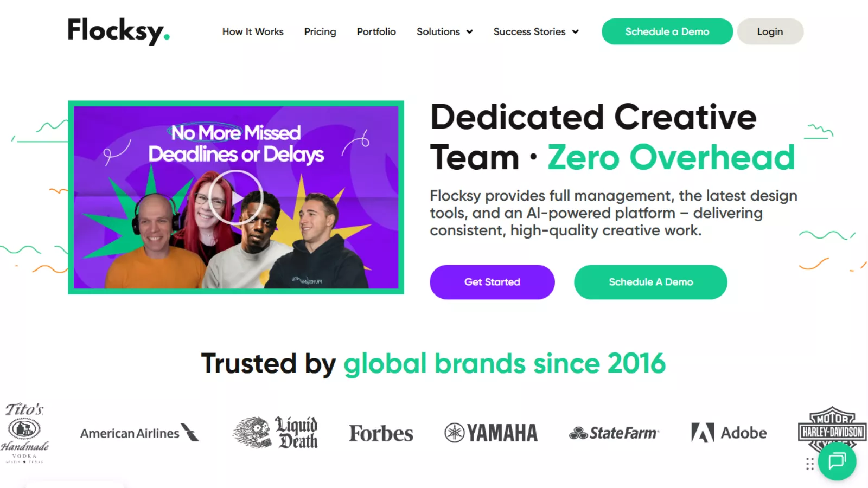868x488 pixels.
Task: Open the live chat widget
Action: [x=837, y=461]
